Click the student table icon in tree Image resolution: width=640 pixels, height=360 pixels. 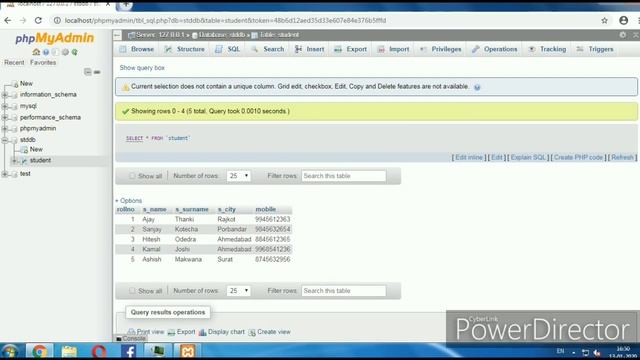(24, 161)
